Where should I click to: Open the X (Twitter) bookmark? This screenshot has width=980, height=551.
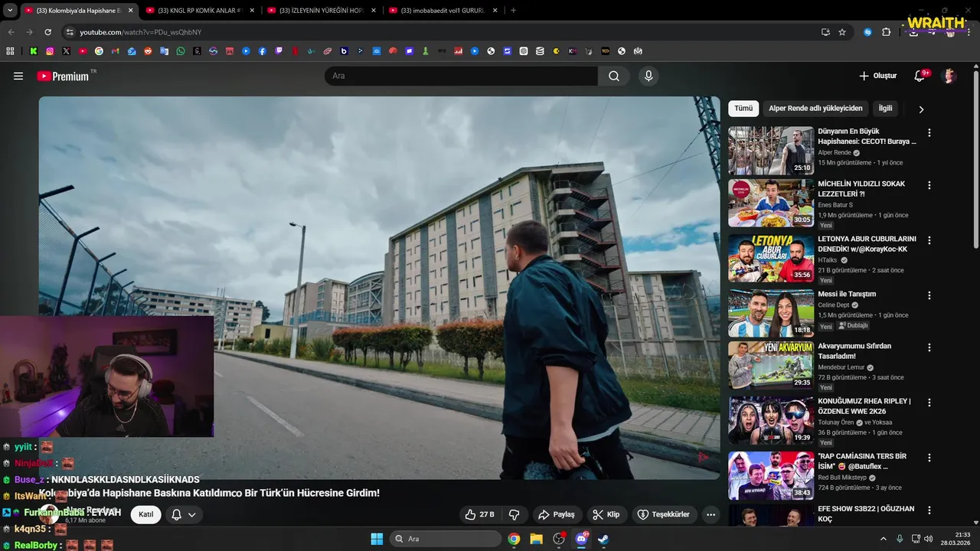coord(66,51)
